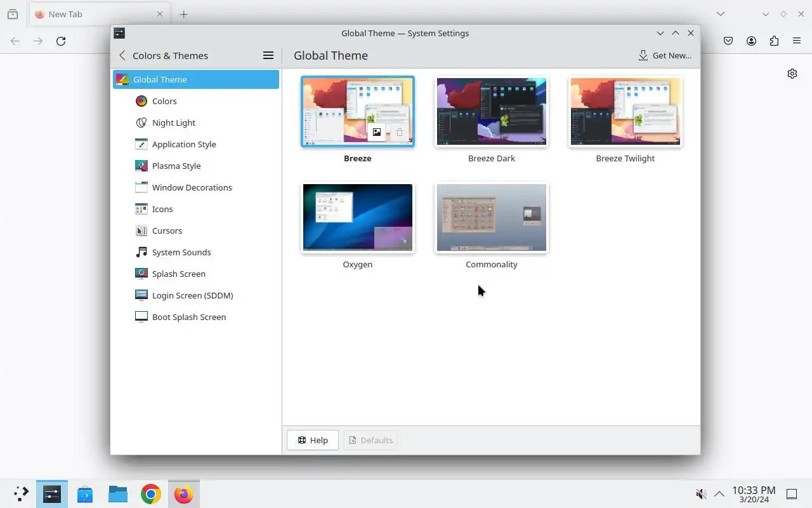Select the New Tab tab in Firefox

tap(99, 14)
